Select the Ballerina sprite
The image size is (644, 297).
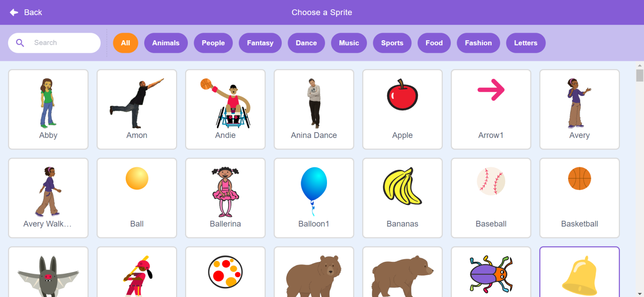click(226, 198)
